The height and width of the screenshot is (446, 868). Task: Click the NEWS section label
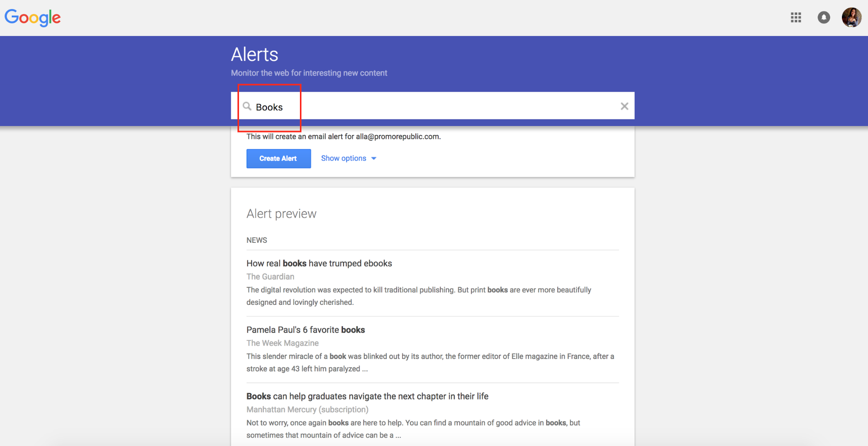(257, 240)
